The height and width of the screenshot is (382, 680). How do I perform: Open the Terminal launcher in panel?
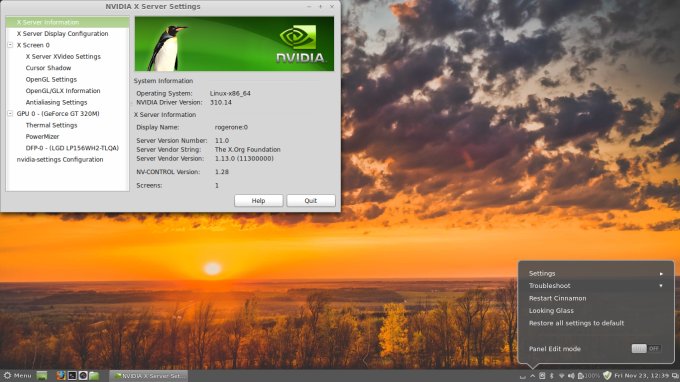pyautogui.click(x=72, y=375)
